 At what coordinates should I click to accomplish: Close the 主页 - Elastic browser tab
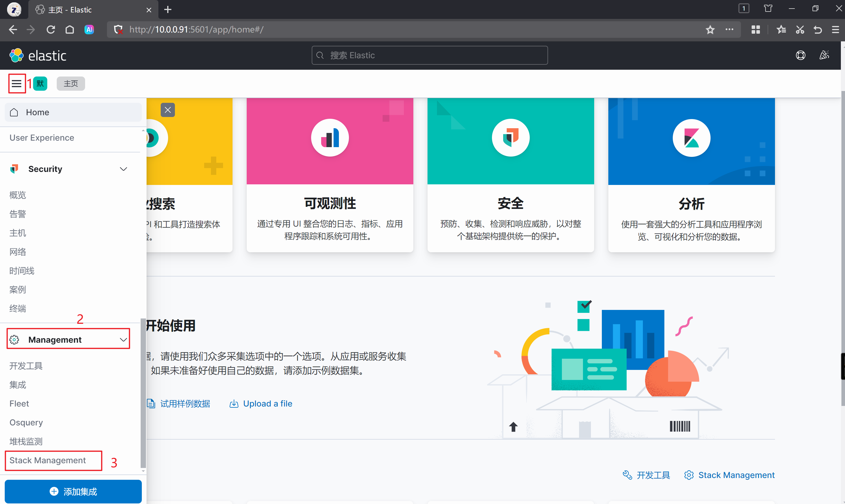149,10
